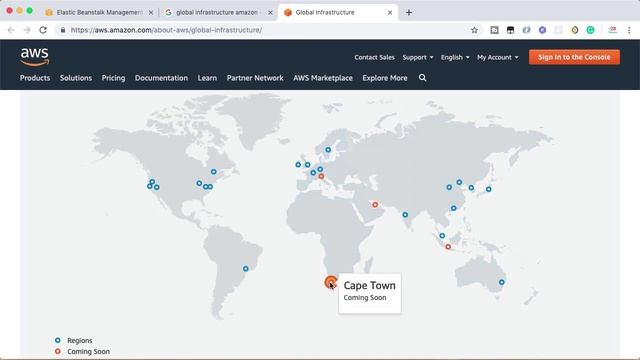
Task: Open the site search magnifier icon
Action: [x=422, y=78]
